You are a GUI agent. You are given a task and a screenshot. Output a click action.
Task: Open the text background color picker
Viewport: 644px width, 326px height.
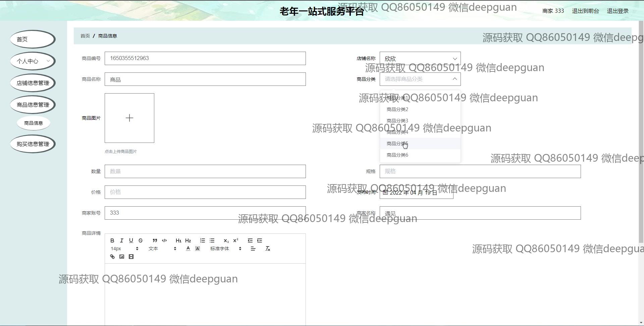click(198, 249)
